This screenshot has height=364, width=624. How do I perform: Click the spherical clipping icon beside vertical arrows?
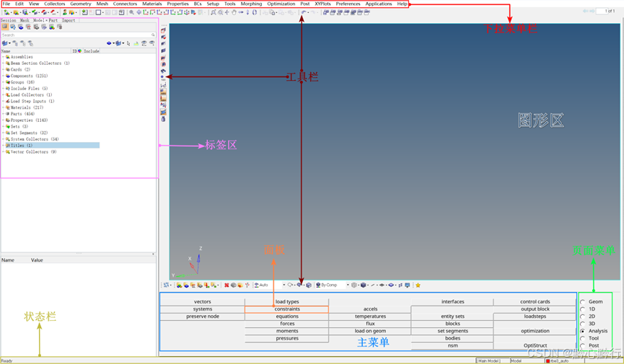pos(255,12)
